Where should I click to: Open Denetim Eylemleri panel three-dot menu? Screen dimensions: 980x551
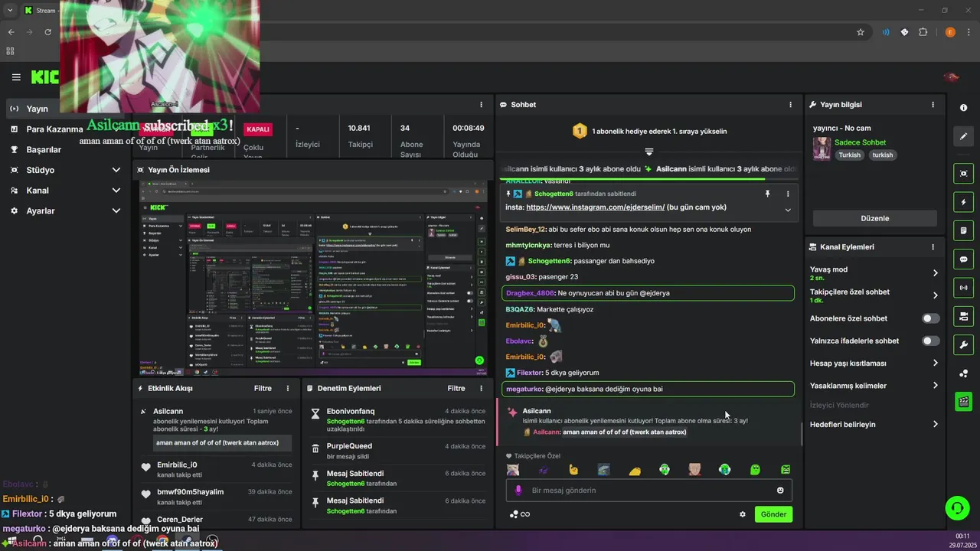click(482, 389)
